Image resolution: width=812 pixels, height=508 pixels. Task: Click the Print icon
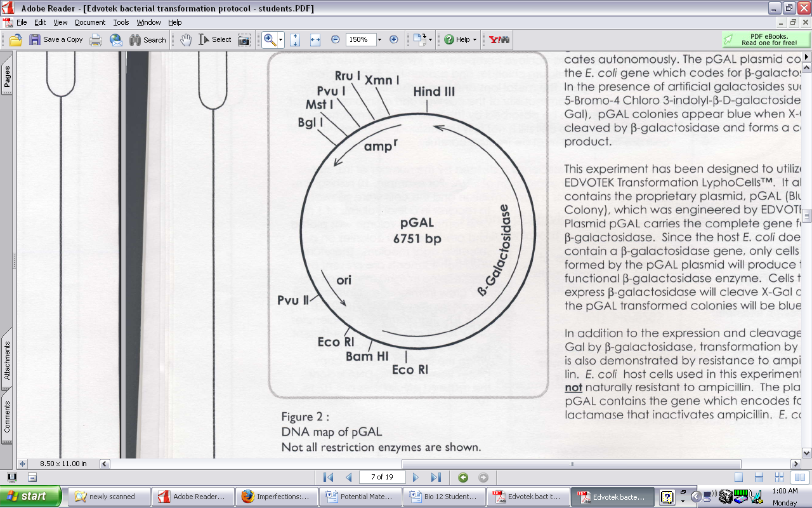96,39
